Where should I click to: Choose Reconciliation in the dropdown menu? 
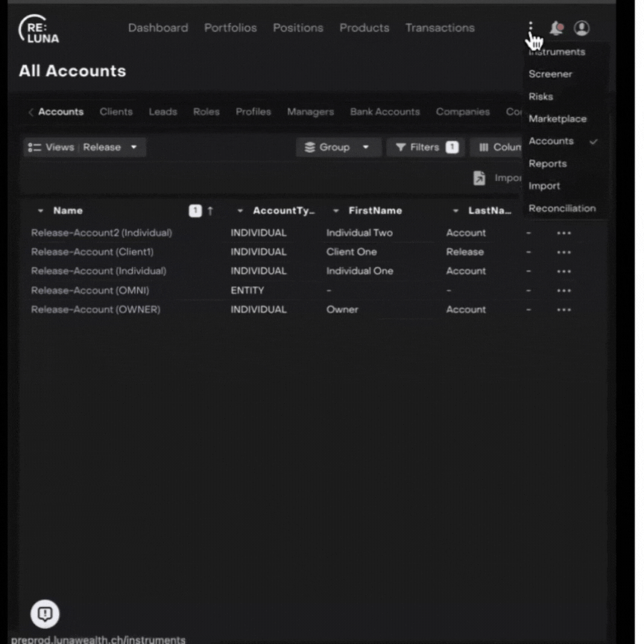tap(562, 208)
